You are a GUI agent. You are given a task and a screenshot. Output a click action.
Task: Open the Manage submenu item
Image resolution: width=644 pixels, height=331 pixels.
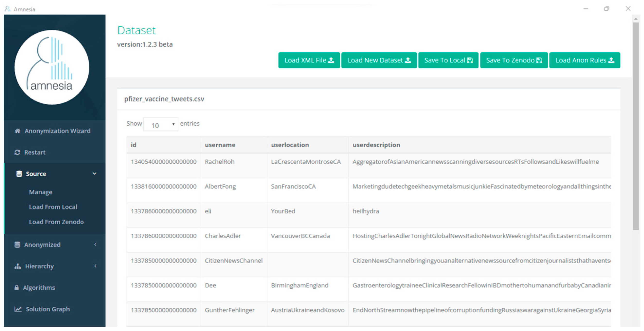point(41,192)
